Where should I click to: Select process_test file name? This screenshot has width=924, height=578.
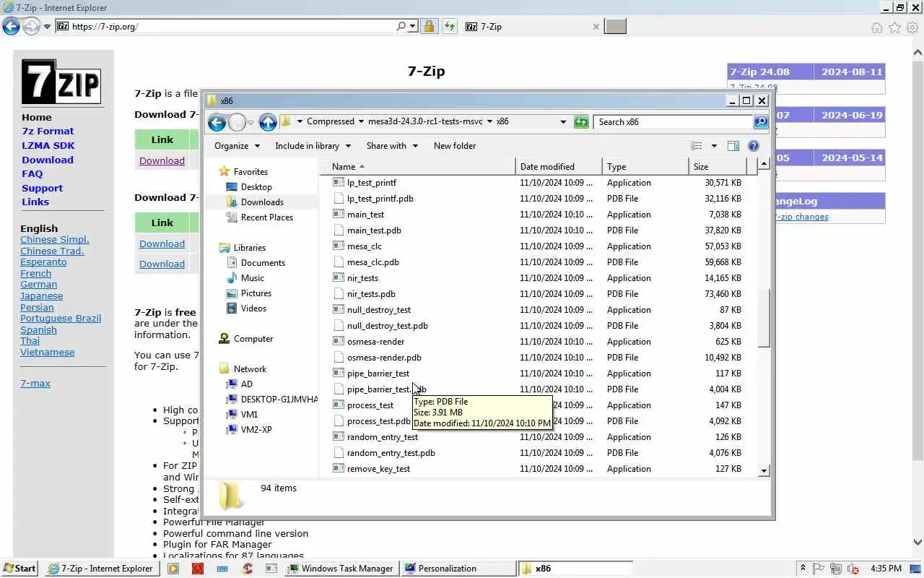click(x=370, y=405)
